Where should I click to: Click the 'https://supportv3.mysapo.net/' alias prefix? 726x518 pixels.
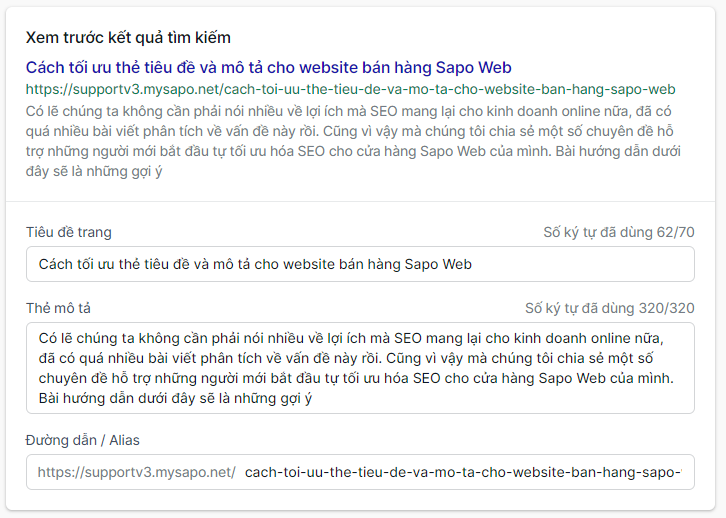coord(137,472)
